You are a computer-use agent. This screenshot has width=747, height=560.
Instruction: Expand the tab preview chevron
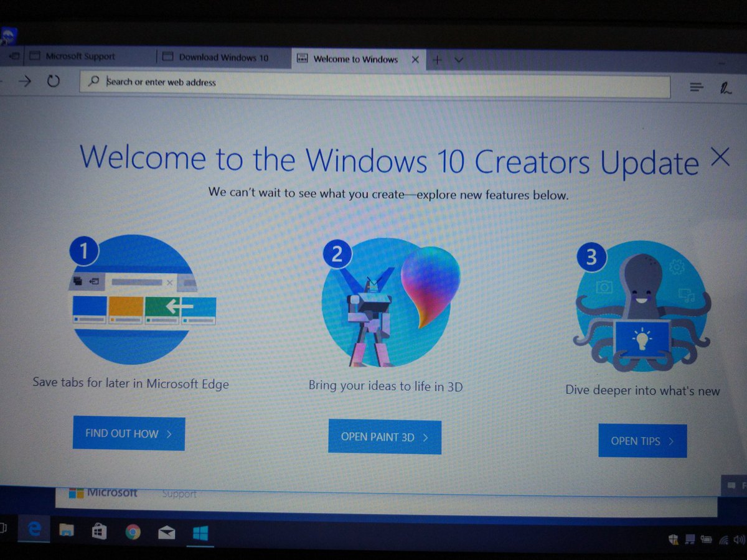459,59
